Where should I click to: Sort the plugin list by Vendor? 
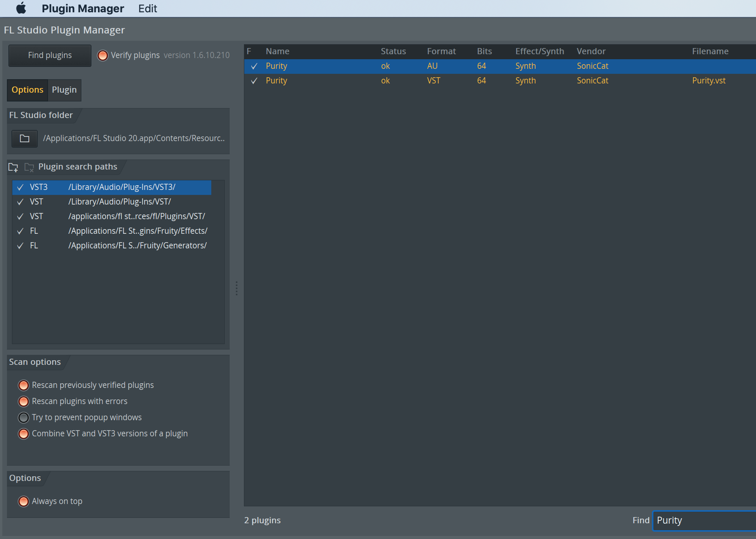click(591, 52)
